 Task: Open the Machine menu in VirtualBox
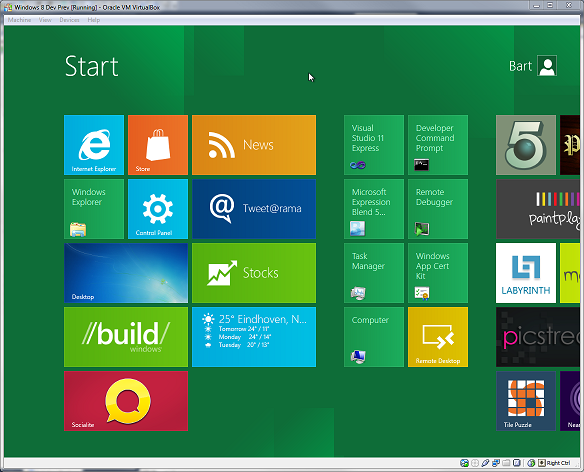[x=19, y=20]
